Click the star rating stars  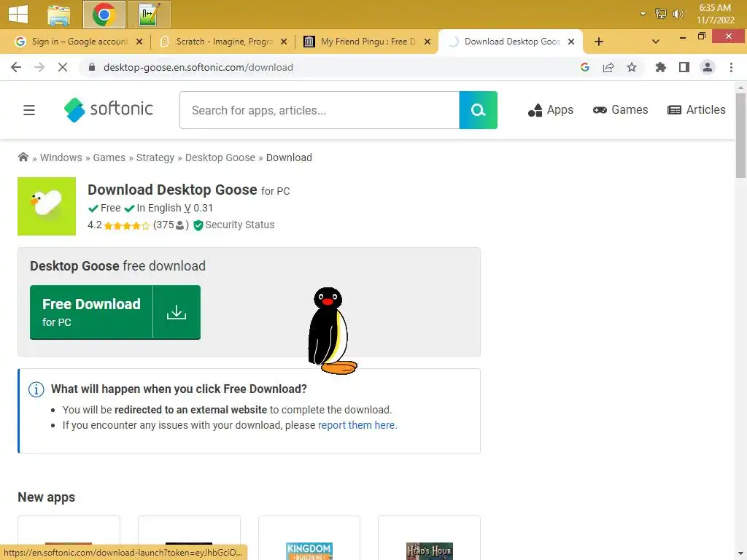point(127,226)
